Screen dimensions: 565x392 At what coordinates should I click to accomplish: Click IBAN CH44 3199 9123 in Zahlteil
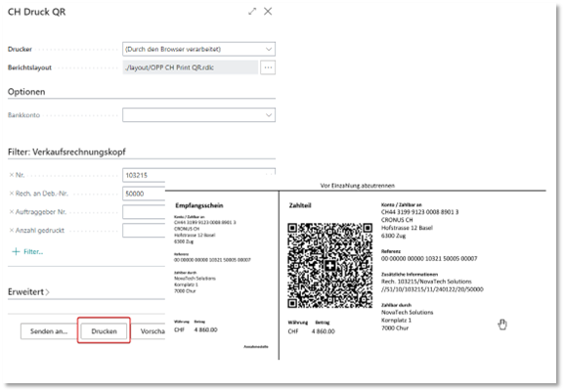coord(419,212)
